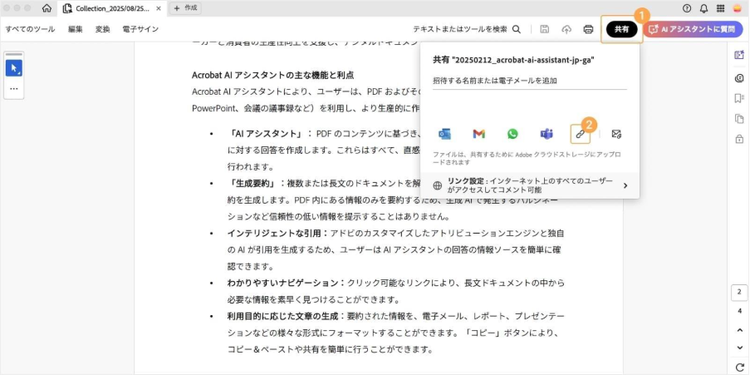750x375 pixels.
Task: Share via Outlook icon
Action: pos(445,134)
